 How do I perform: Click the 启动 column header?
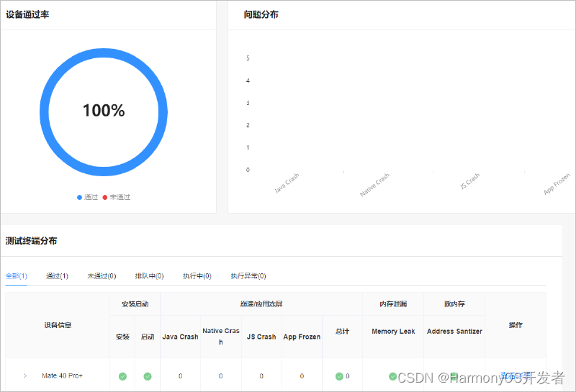148,337
